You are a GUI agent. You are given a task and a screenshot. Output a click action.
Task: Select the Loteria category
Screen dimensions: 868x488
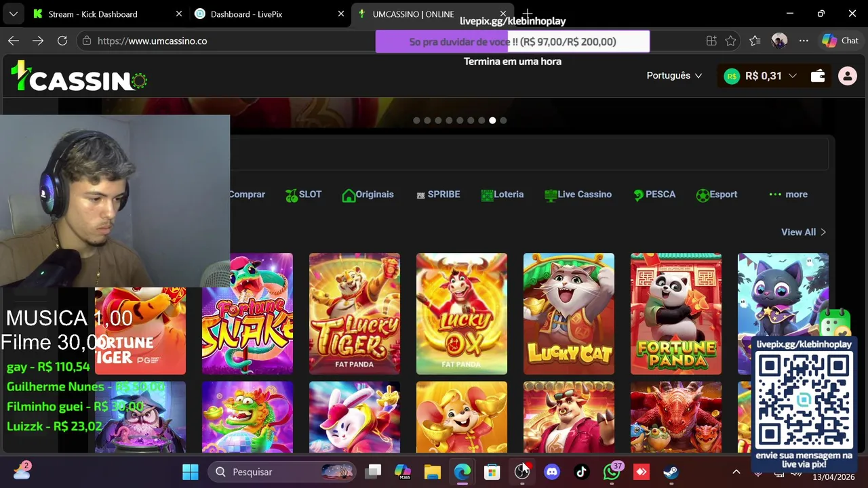click(502, 195)
